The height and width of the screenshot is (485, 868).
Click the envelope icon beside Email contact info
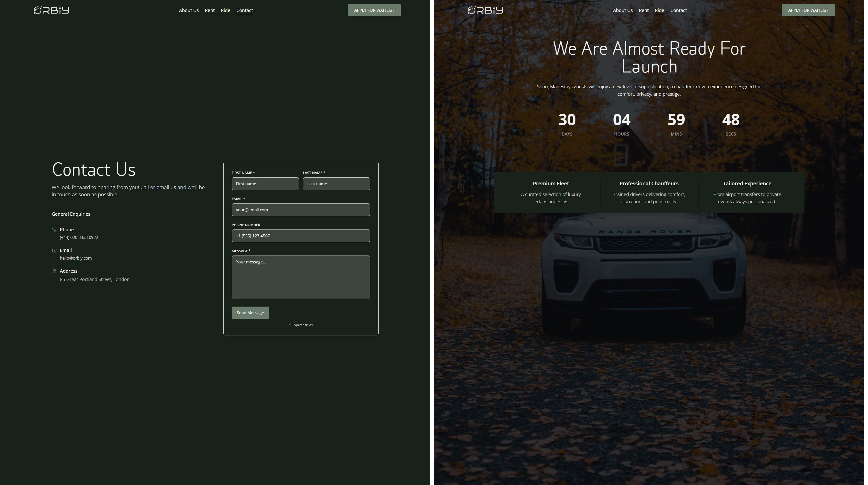55,251
